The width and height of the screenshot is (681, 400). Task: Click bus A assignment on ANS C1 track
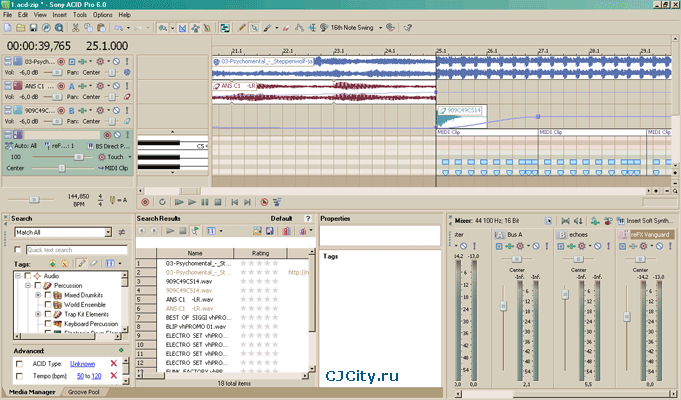point(72,86)
